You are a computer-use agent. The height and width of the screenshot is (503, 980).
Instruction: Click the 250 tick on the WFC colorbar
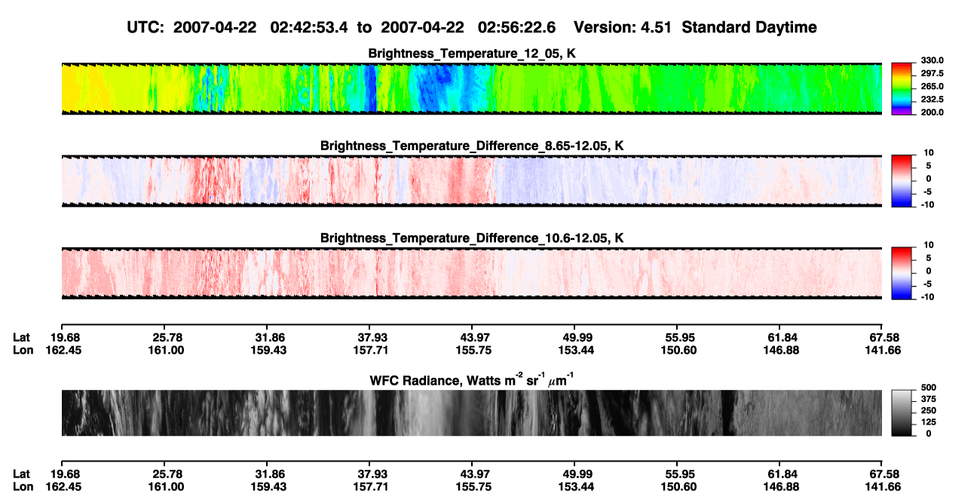click(929, 410)
